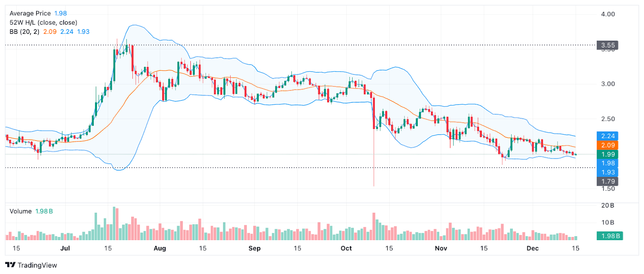Select the Sep marker on time axis
This screenshot has width=644, height=274.
coord(254,248)
